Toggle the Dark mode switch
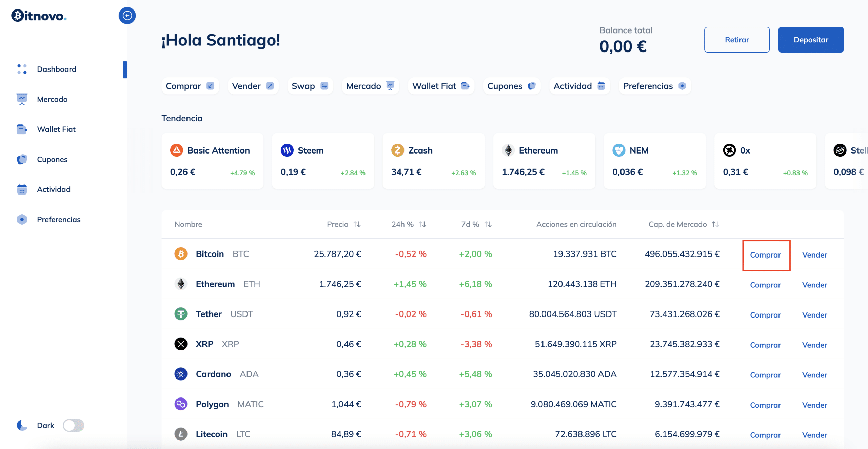The width and height of the screenshot is (868, 449). pyautogui.click(x=74, y=425)
